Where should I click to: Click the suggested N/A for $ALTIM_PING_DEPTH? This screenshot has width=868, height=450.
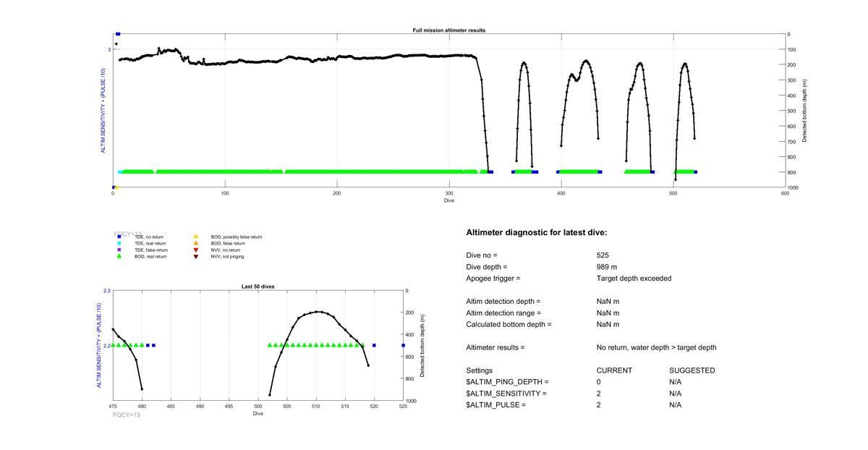(x=676, y=382)
